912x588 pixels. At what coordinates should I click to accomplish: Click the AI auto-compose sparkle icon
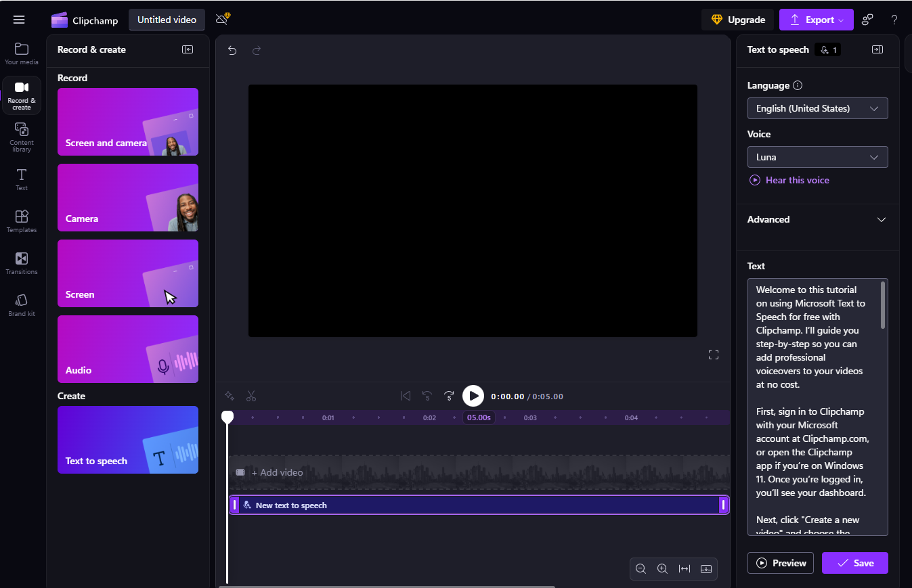point(230,396)
